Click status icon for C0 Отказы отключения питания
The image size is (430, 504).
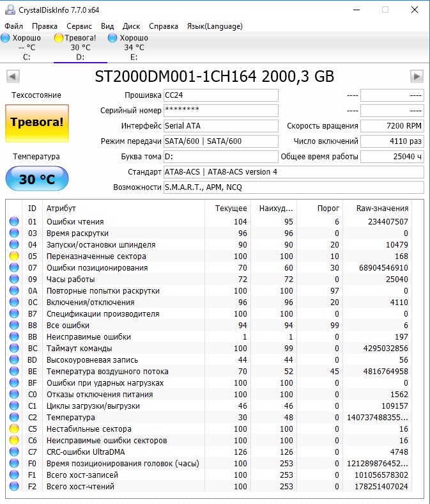14,395
